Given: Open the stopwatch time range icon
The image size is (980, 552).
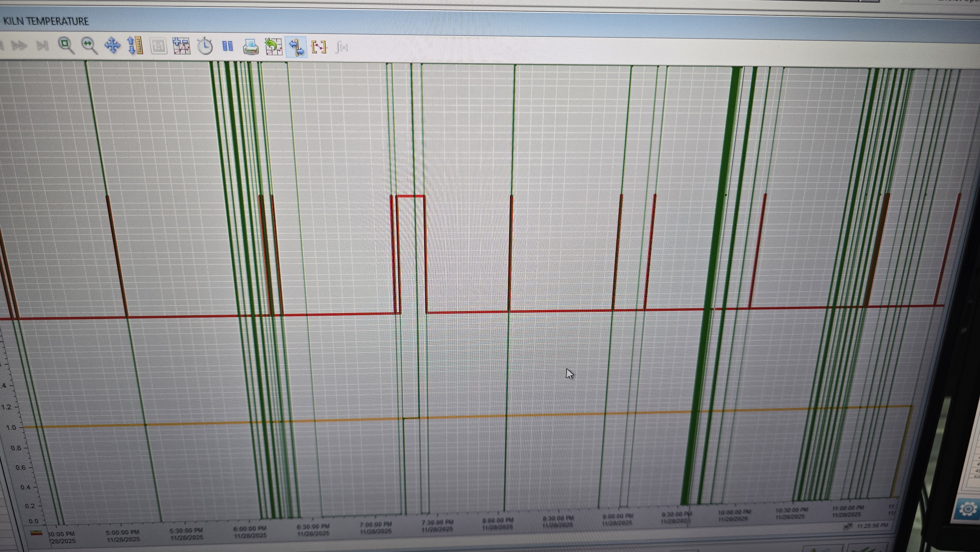Looking at the screenshot, I should coord(205,47).
